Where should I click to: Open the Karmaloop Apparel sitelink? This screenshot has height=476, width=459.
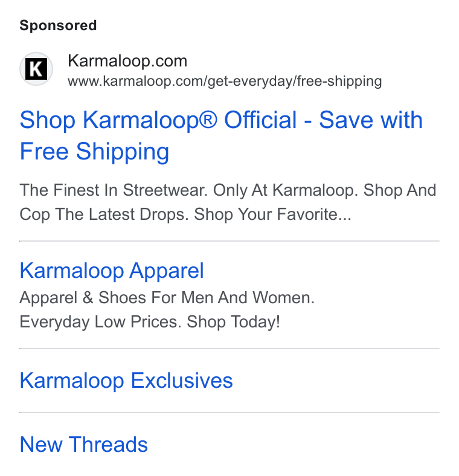coord(112,271)
